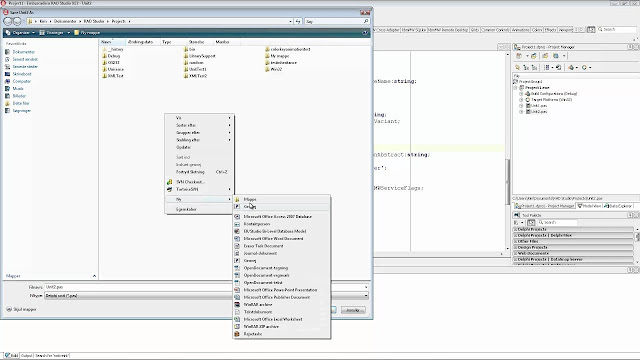Click the layout icon beside the component palette search box
This screenshot has height=360, width=640.
tap(591, 29)
